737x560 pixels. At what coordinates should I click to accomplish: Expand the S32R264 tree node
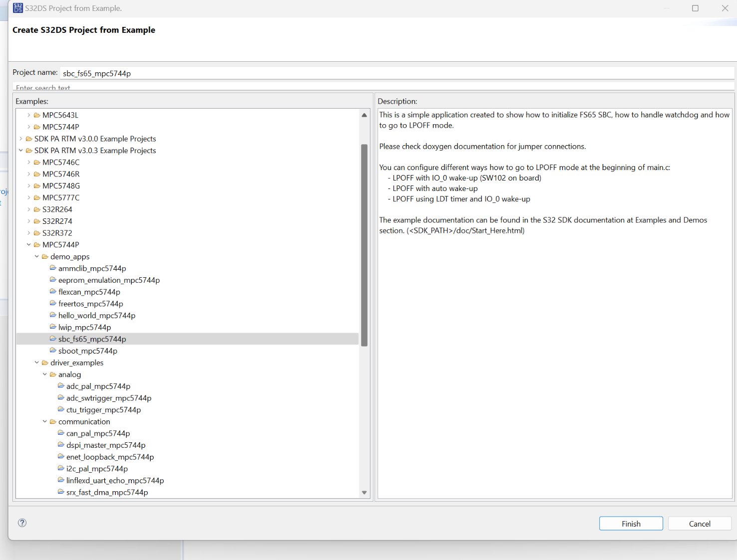(28, 209)
